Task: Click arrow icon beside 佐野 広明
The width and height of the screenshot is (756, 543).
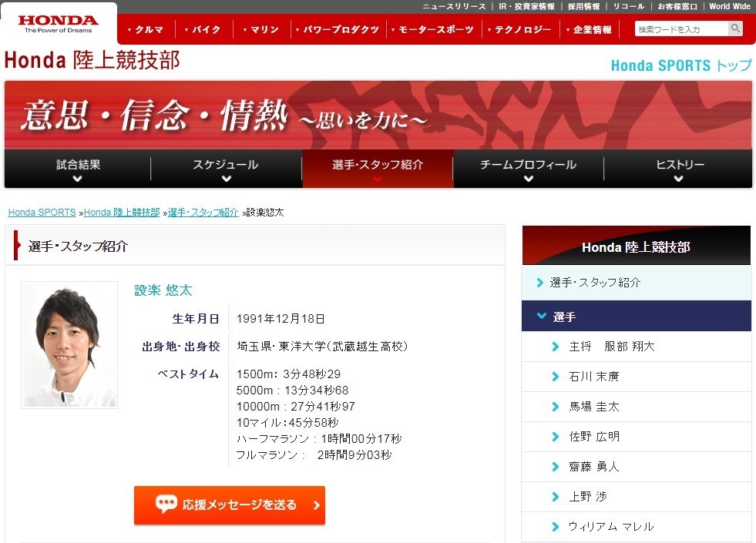Action: [x=556, y=437]
